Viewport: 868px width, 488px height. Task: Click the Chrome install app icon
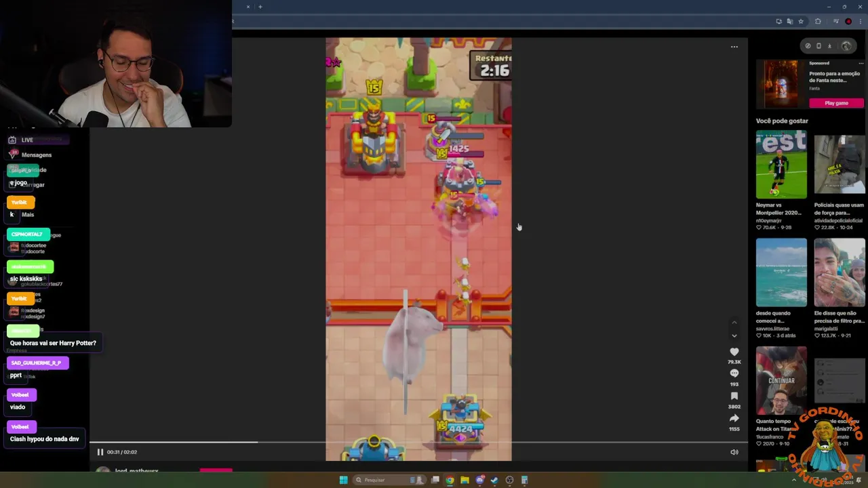[x=778, y=22]
